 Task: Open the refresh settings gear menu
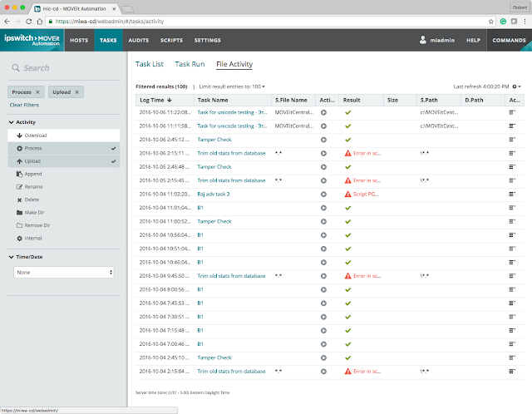click(516, 86)
